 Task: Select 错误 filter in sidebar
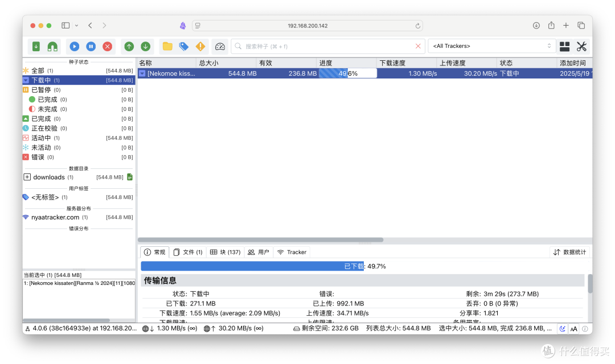coord(79,157)
